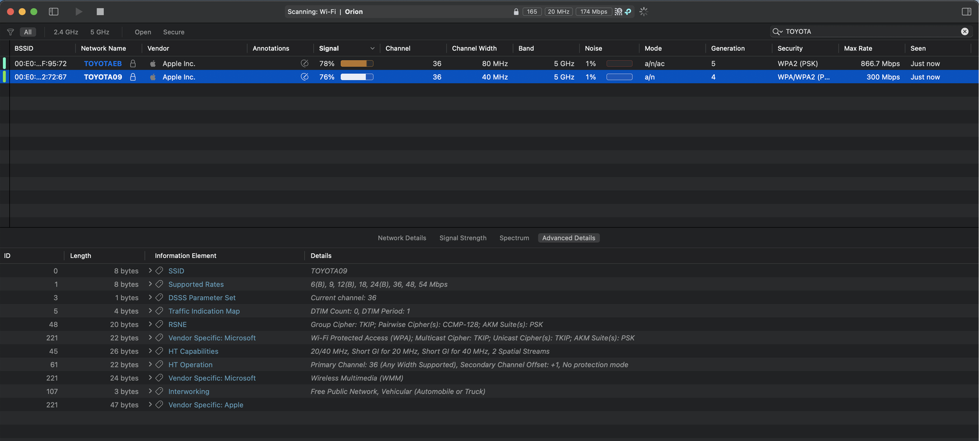Select the Advanced Details tab
This screenshot has width=980, height=441.
point(568,238)
